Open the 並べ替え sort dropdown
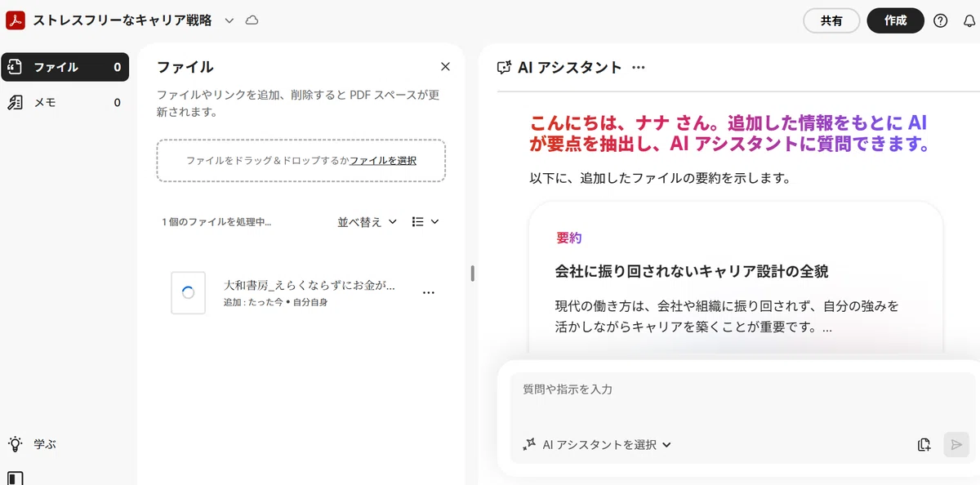 pos(367,221)
